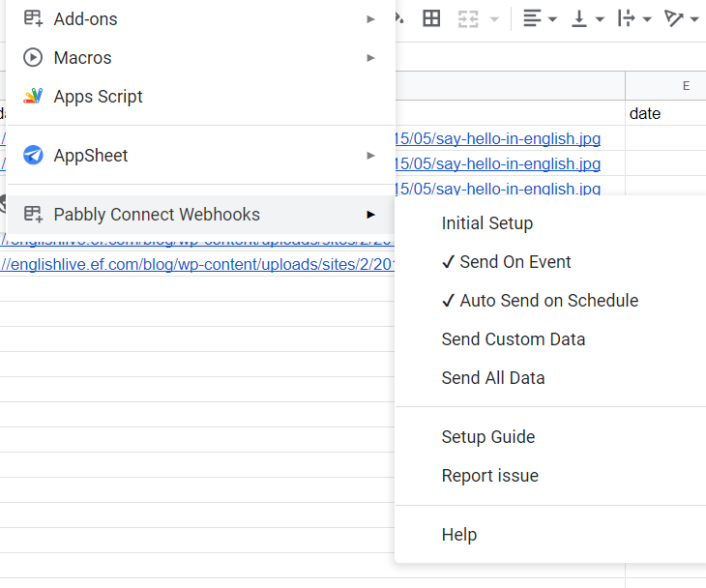Select Report issue in submenu
706x588 pixels.
[550, 476]
